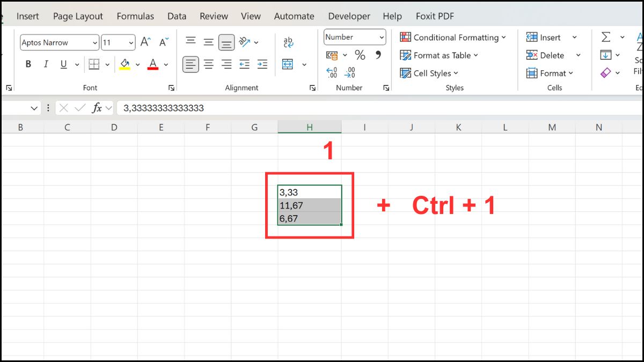Image resolution: width=644 pixels, height=362 pixels.
Task: Click the Clear eraser icon
Action: click(x=606, y=72)
